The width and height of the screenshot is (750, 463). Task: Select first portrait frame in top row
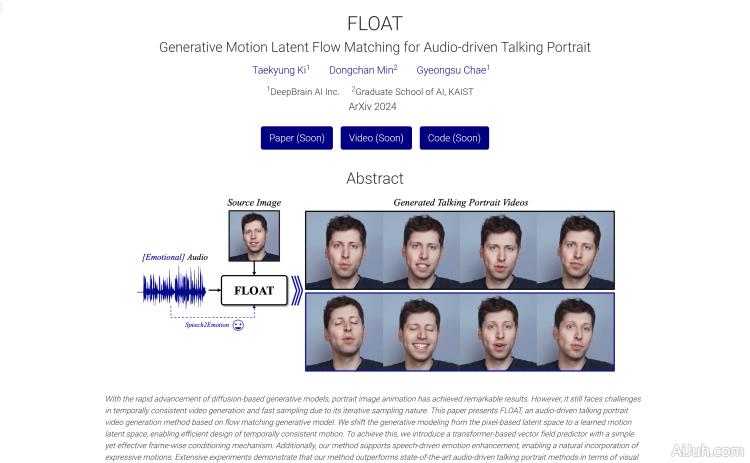coord(344,250)
